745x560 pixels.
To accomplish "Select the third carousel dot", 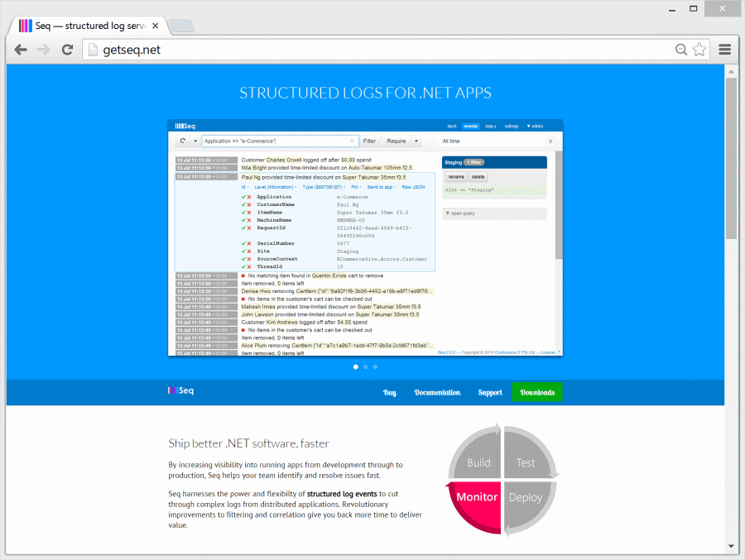I will pyautogui.click(x=375, y=366).
